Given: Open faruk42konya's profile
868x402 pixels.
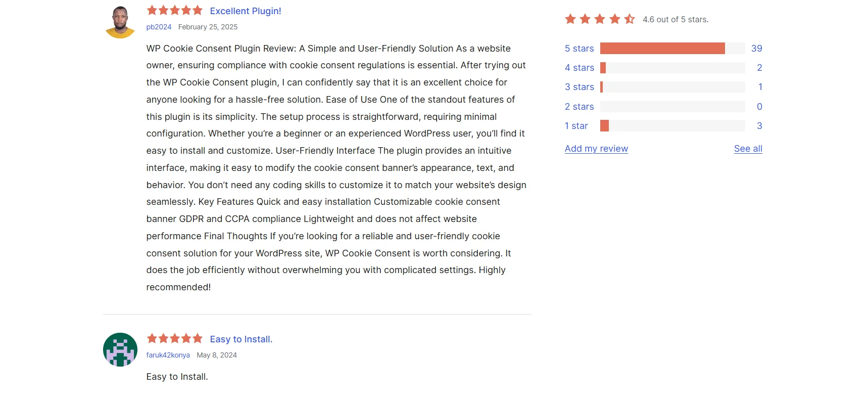Looking at the screenshot, I should tap(168, 355).
